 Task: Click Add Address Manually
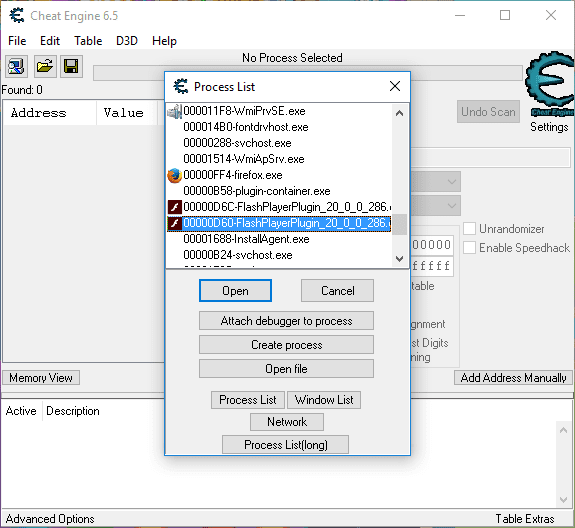point(513,378)
